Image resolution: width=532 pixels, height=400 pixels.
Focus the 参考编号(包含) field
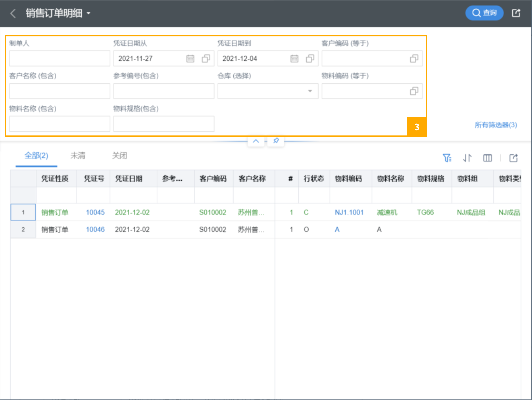coord(164,91)
